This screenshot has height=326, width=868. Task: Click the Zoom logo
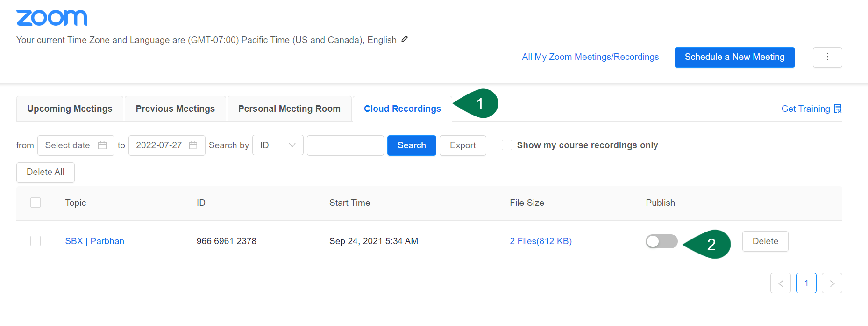point(51,18)
